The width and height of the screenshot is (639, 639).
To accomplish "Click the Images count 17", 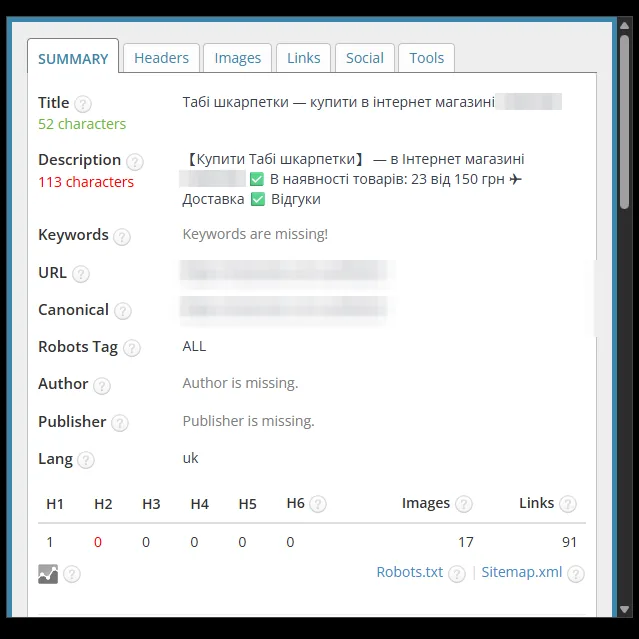I will [466, 542].
